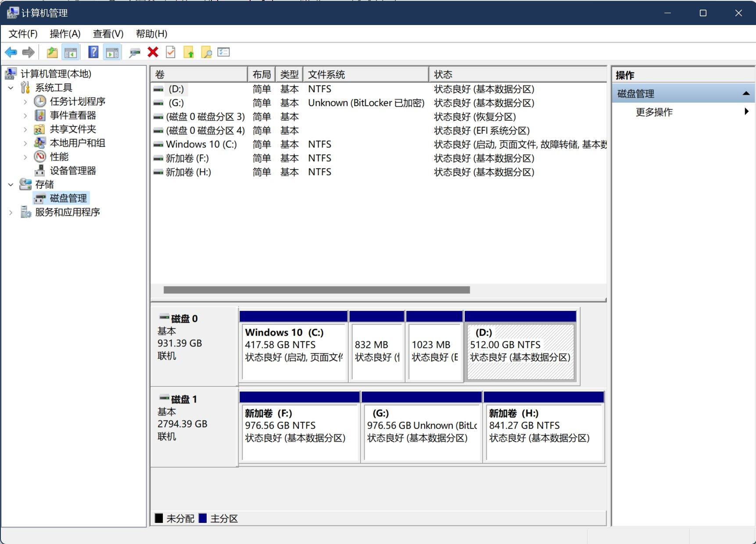The image size is (756, 544).
Task: Select the (磁盘 0 磁盘分区 3) row
Action: (x=379, y=117)
